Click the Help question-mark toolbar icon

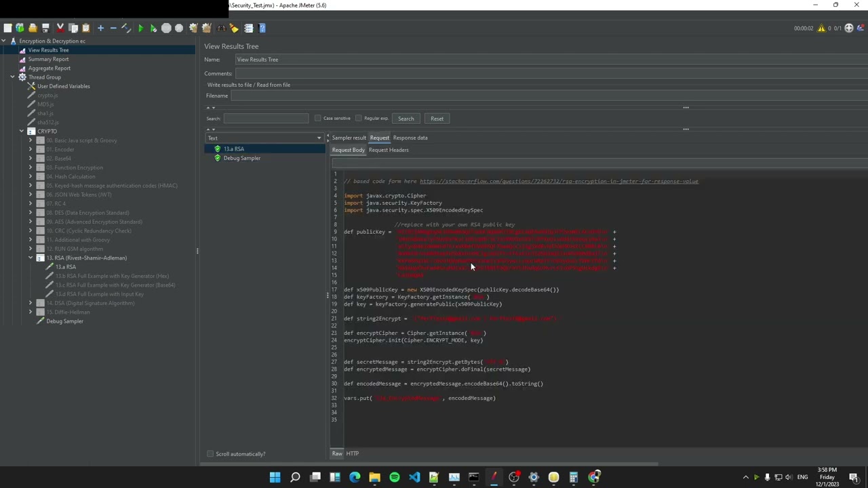tap(262, 28)
